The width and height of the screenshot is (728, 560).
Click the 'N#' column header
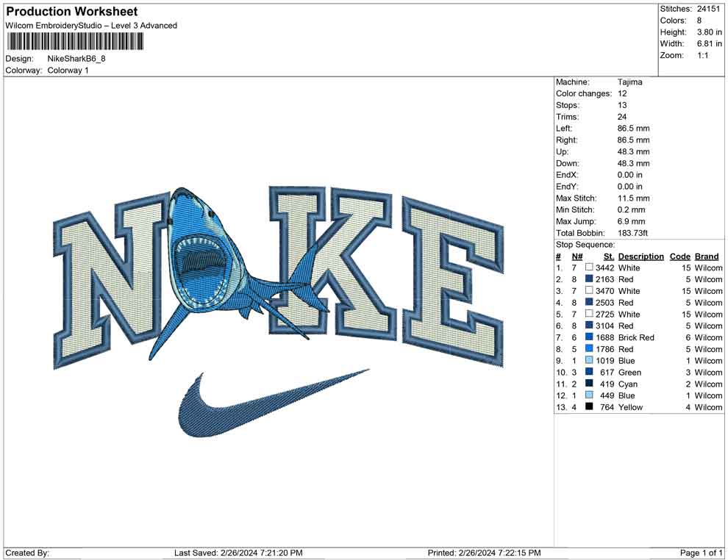pyautogui.click(x=577, y=256)
